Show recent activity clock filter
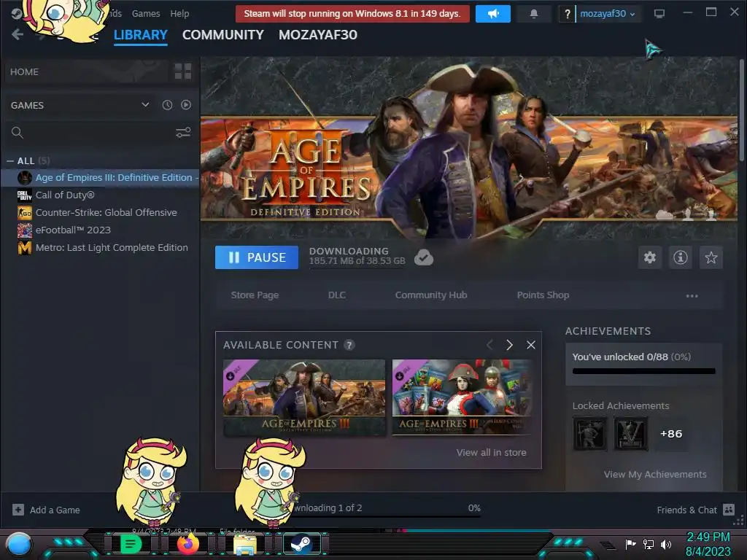Screen dimensions: 747x560 (x=167, y=105)
